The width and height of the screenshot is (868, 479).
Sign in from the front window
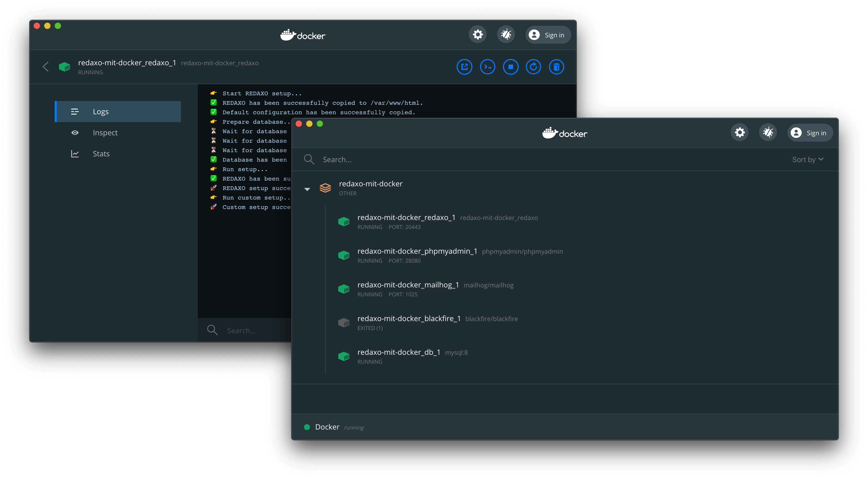point(810,133)
